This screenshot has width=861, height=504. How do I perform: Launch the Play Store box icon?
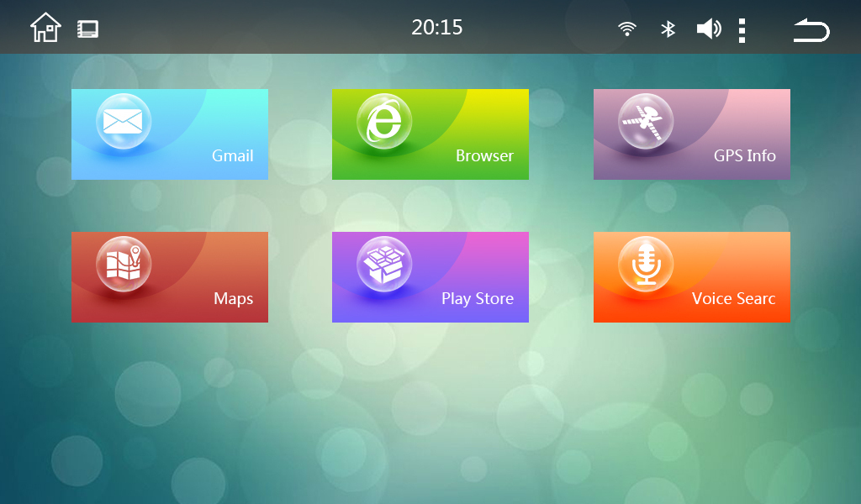384,264
